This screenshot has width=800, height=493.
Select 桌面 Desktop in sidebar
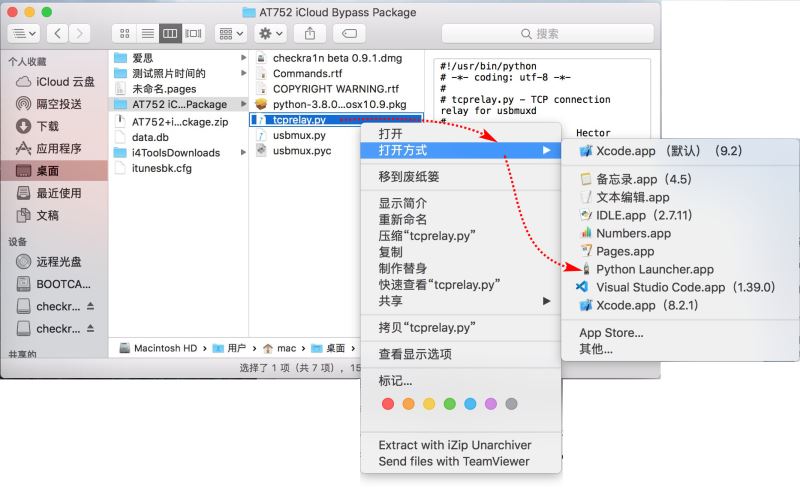(55, 170)
